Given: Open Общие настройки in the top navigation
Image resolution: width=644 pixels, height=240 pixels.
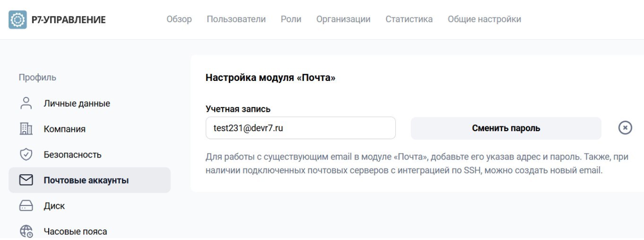Looking at the screenshot, I should point(484,19).
